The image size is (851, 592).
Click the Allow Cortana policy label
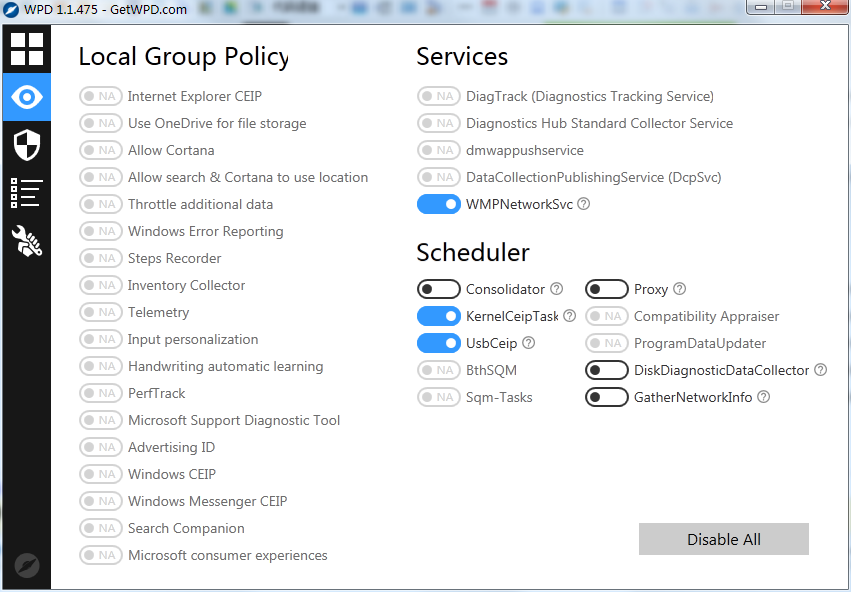click(171, 151)
